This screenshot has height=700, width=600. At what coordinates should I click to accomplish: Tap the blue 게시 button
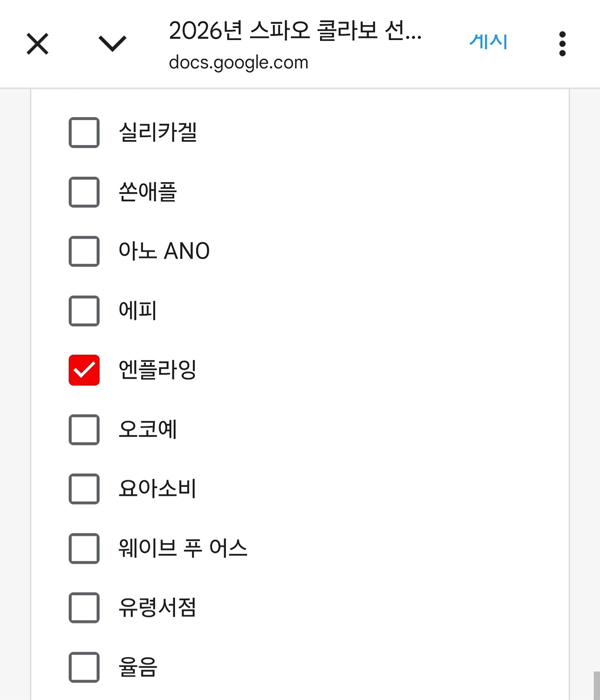coord(488,42)
